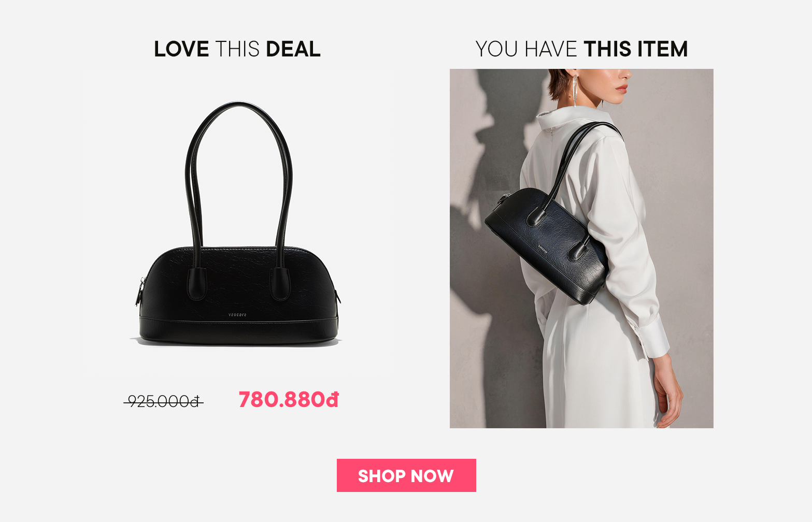Open the black handbag product image

(x=237, y=224)
